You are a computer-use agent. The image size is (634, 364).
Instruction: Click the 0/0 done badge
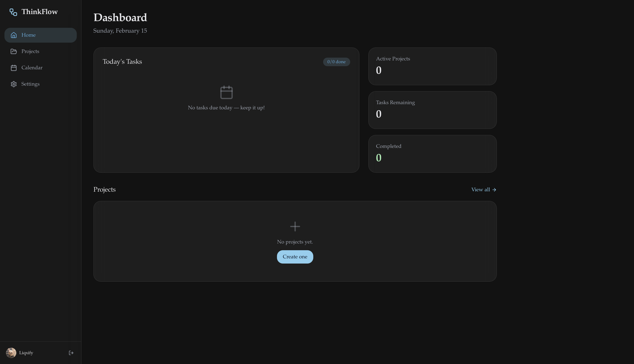pyautogui.click(x=336, y=62)
